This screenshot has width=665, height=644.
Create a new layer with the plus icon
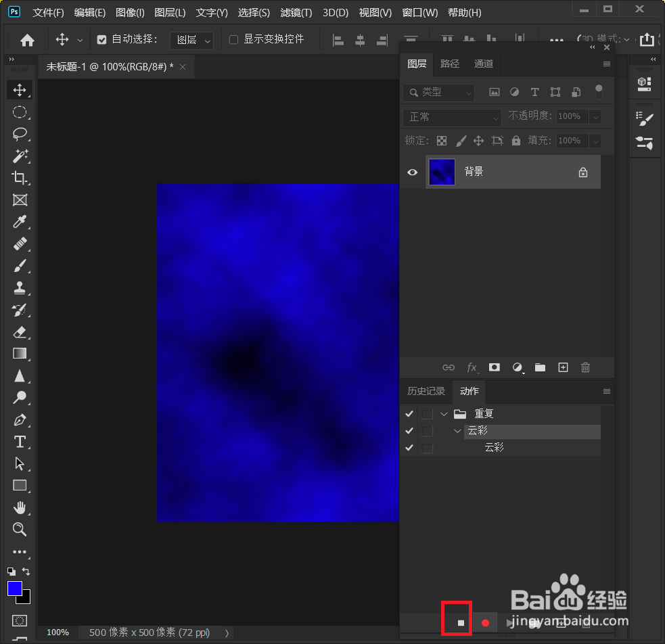coord(562,367)
